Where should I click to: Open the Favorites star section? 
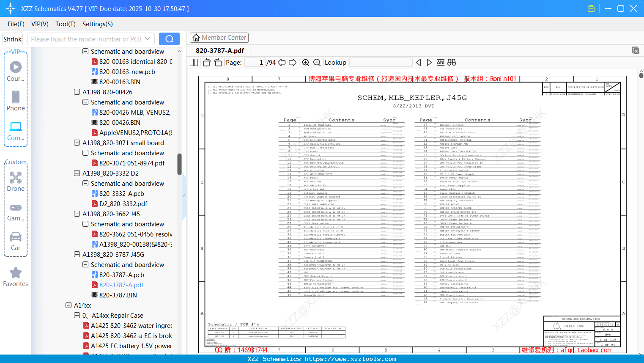point(16,277)
